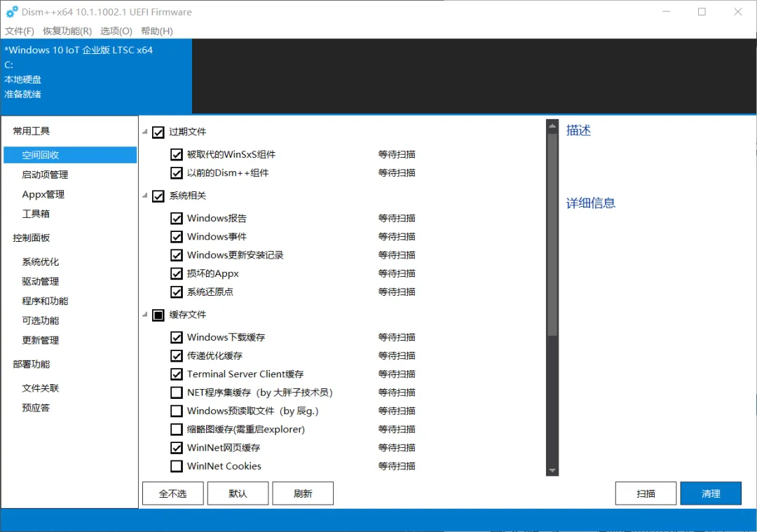Open the 恢复功能(R) menu
This screenshot has height=532, width=757.
[67, 32]
